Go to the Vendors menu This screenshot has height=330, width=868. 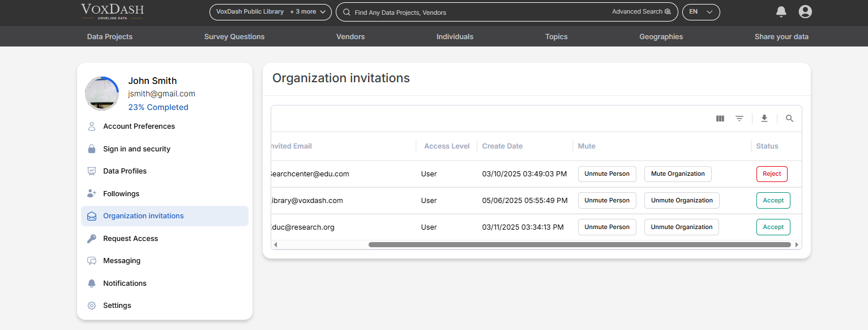(350, 37)
